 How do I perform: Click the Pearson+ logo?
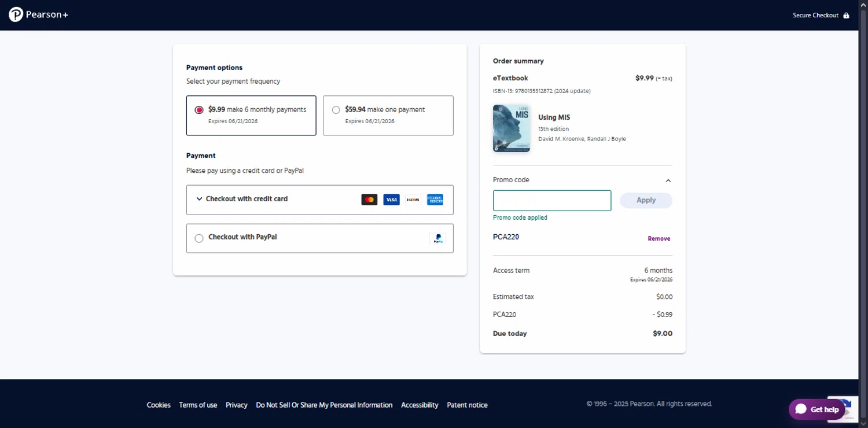point(39,14)
